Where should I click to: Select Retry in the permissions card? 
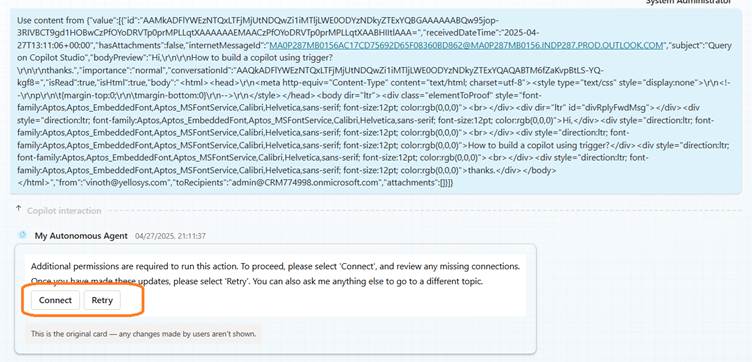pos(102,300)
